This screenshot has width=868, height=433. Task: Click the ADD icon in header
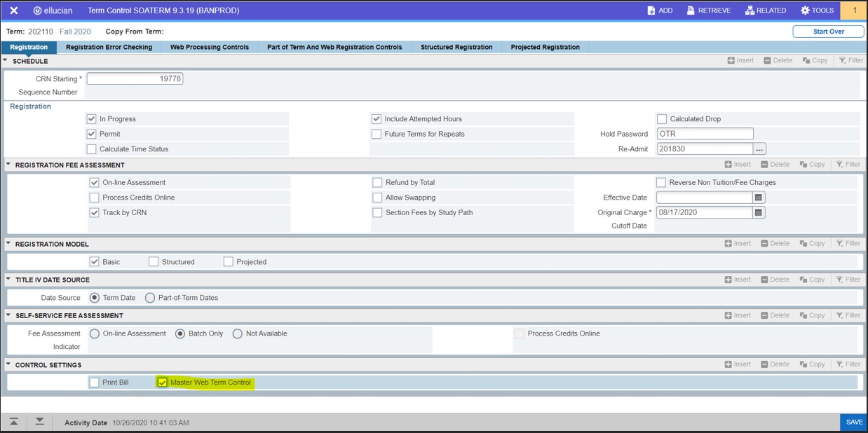[x=651, y=11]
